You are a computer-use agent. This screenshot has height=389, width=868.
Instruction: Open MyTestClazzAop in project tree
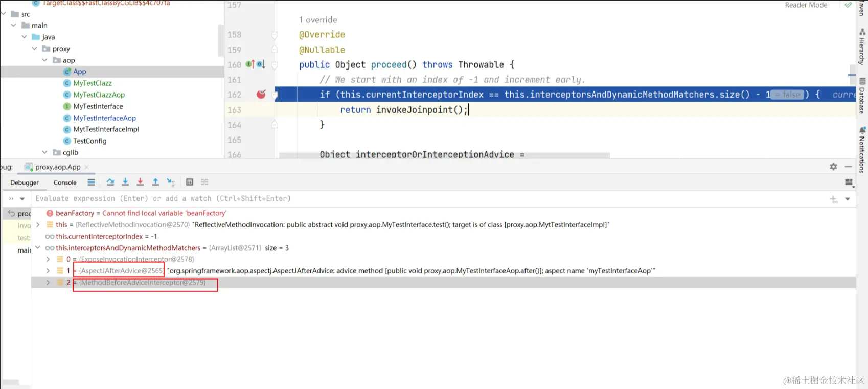(x=99, y=95)
